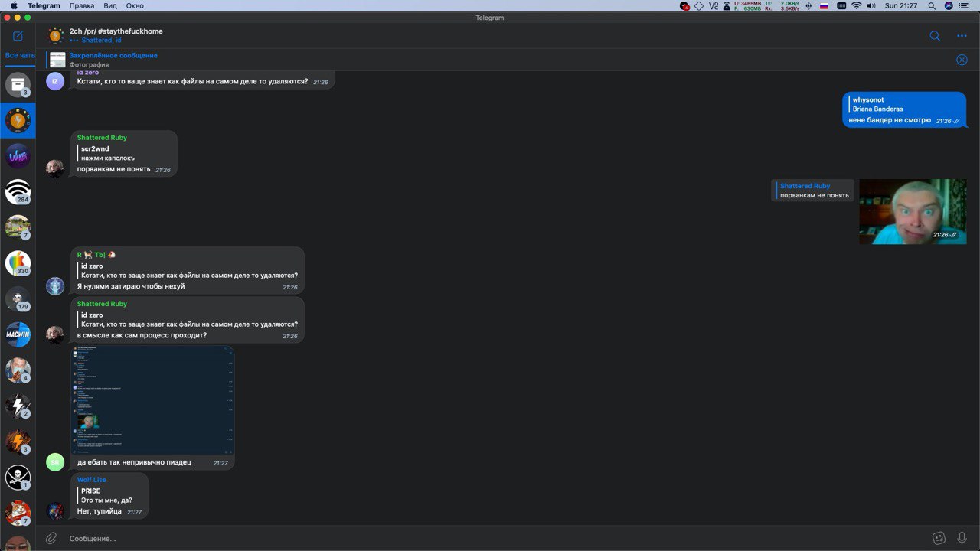The width and height of the screenshot is (980, 551).
Task: Open the rainbow Apple logo chat
Action: tap(18, 263)
